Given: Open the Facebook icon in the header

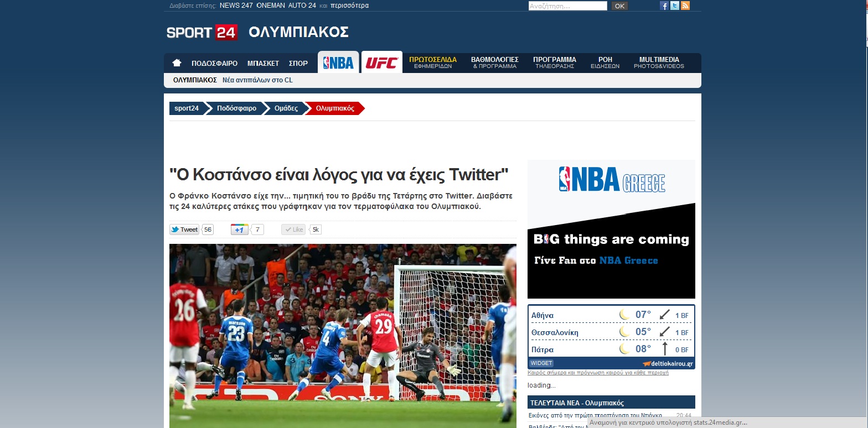Looking at the screenshot, I should point(664,6).
